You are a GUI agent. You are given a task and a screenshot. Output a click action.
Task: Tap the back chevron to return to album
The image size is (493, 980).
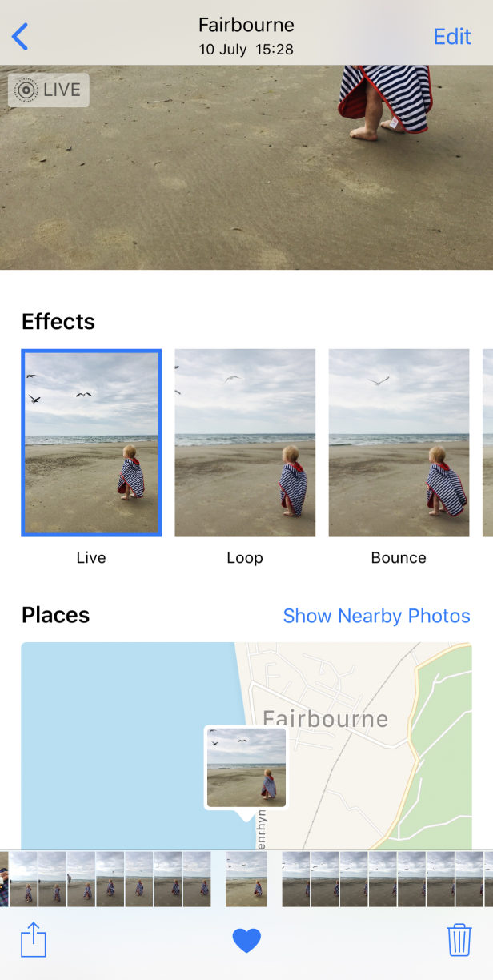point(20,36)
